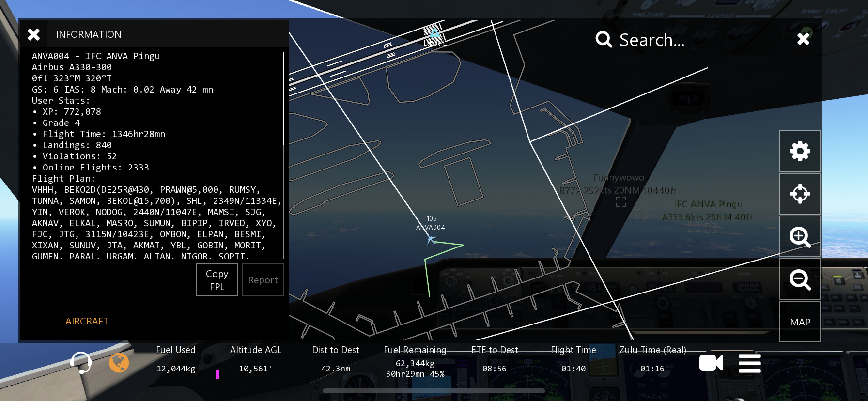Select the ANVA004 aircraft on map
Image resolution: width=868 pixels, height=401 pixels.
(x=431, y=239)
